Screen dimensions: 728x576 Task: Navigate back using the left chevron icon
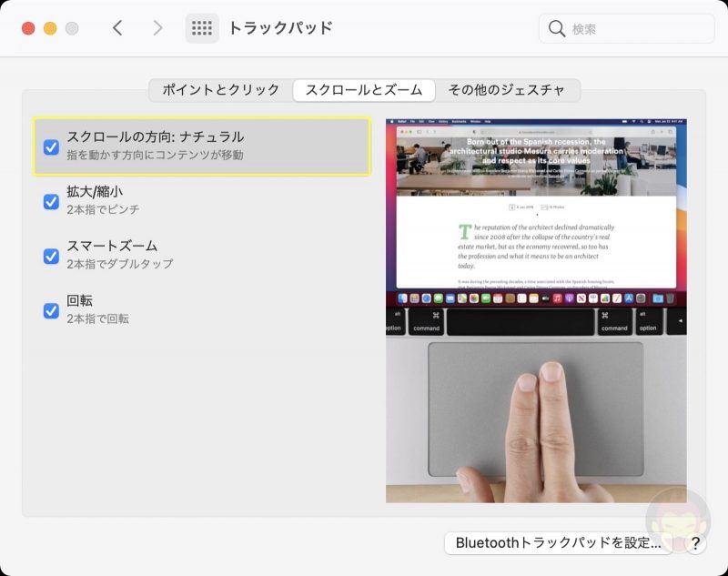pyautogui.click(x=118, y=27)
